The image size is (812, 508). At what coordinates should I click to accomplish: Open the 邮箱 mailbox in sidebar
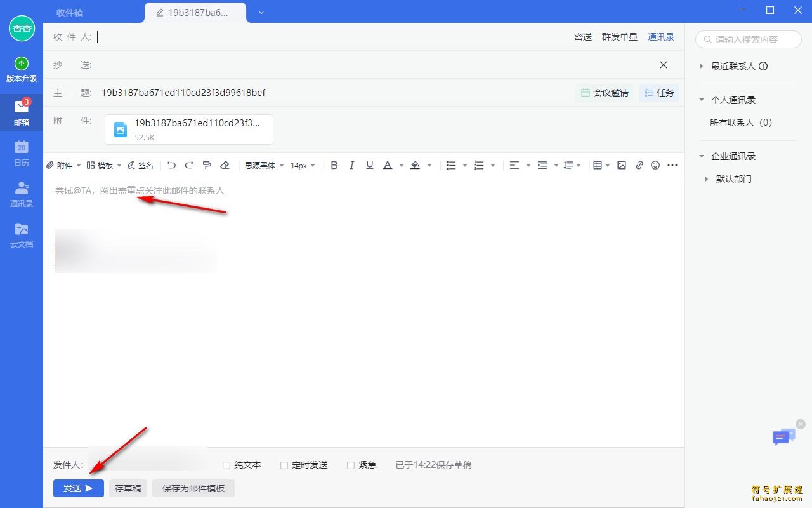22,112
